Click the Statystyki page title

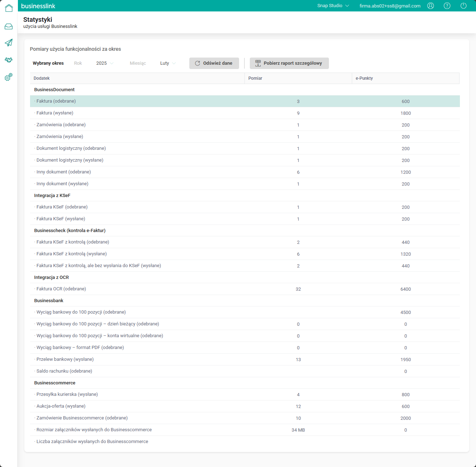pyautogui.click(x=38, y=19)
